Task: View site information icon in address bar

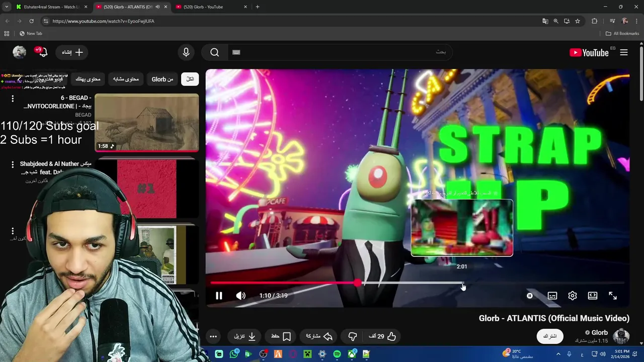Action: click(46, 21)
